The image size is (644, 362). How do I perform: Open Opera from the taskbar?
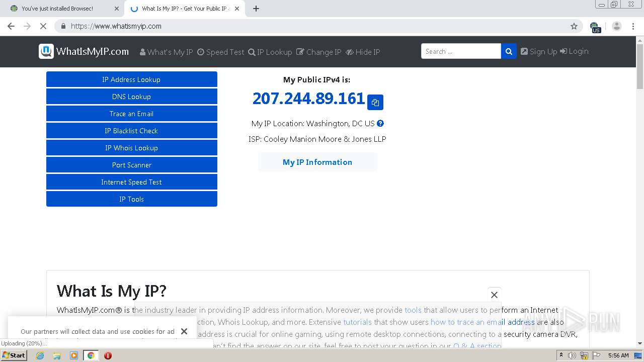click(108, 355)
